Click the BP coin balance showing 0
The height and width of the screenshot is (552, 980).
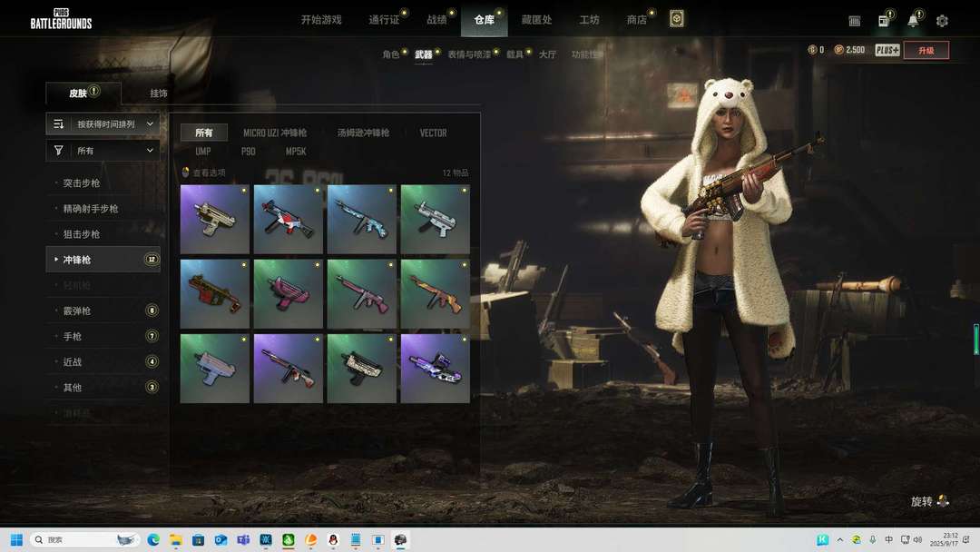tap(816, 50)
